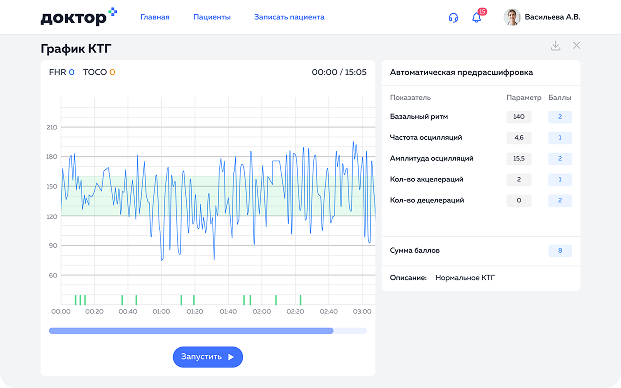Click Кол-во децелераций parameter value 0
The height and width of the screenshot is (388, 621).
point(519,201)
